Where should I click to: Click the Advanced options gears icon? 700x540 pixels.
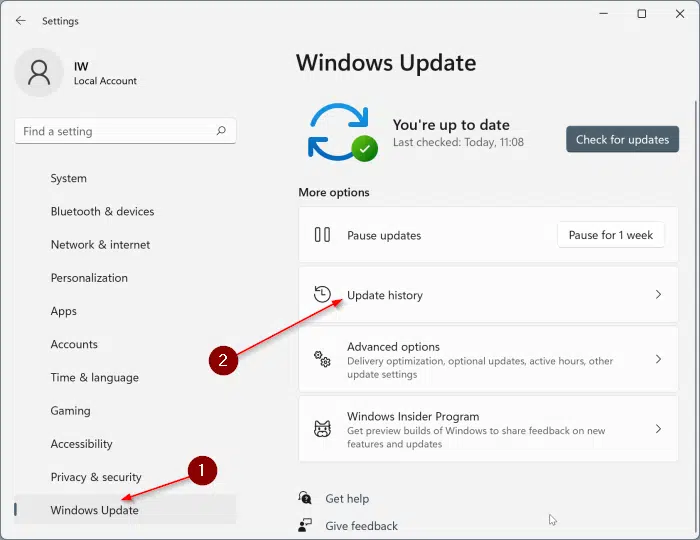pos(322,359)
